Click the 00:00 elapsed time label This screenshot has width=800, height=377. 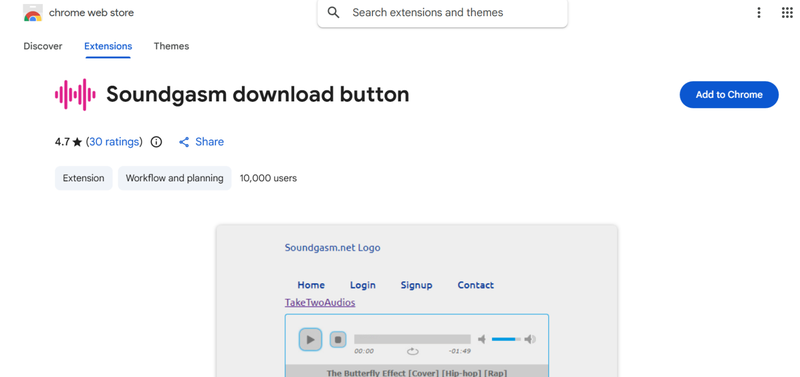coord(364,351)
